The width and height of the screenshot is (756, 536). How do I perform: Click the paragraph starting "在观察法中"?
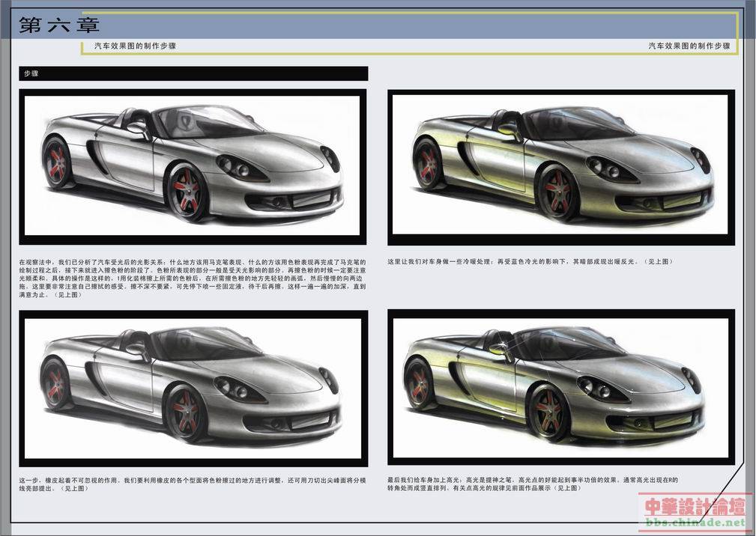point(193,278)
